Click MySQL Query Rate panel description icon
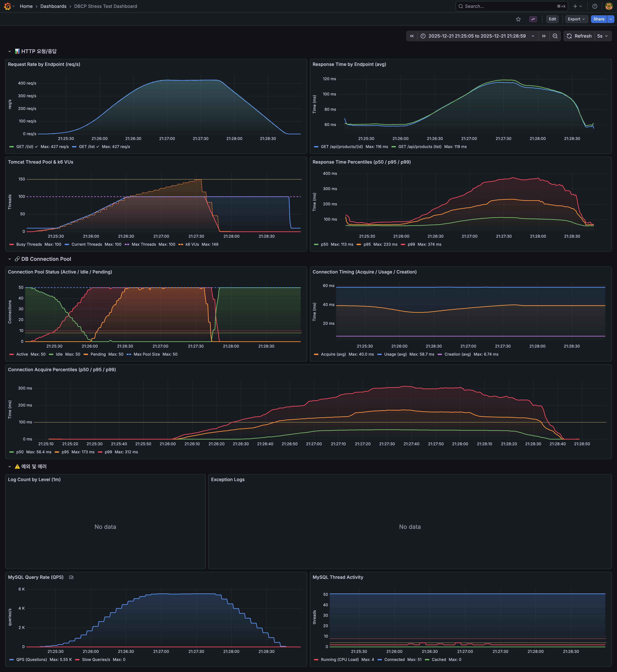This screenshot has width=617, height=672. pyautogui.click(x=71, y=577)
